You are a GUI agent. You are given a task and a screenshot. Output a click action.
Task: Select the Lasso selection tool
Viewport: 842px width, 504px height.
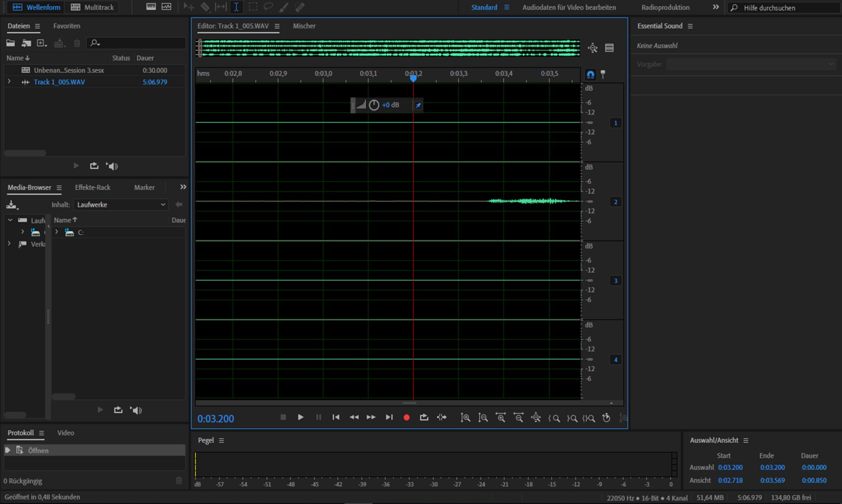click(x=268, y=7)
